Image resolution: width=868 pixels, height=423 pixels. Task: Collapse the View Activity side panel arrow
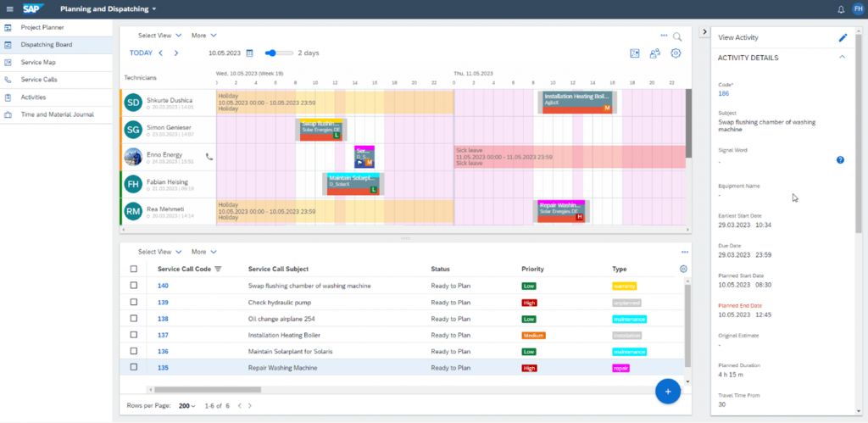pos(704,32)
